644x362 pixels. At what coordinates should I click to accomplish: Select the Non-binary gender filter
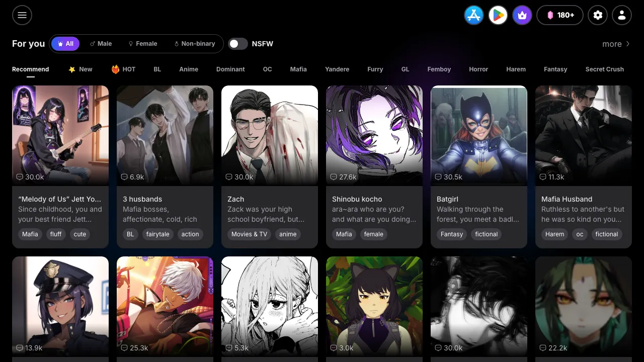(195, 44)
